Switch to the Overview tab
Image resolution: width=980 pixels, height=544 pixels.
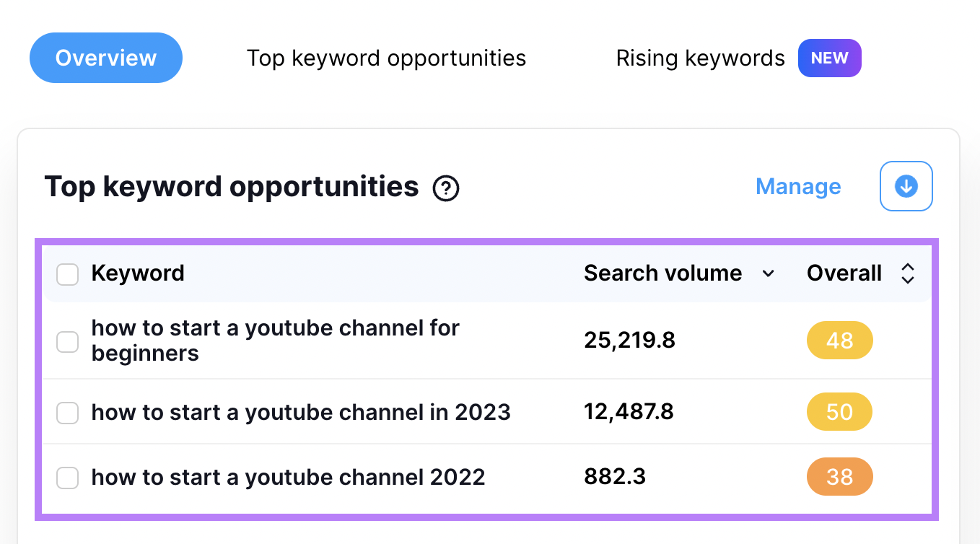click(x=105, y=58)
